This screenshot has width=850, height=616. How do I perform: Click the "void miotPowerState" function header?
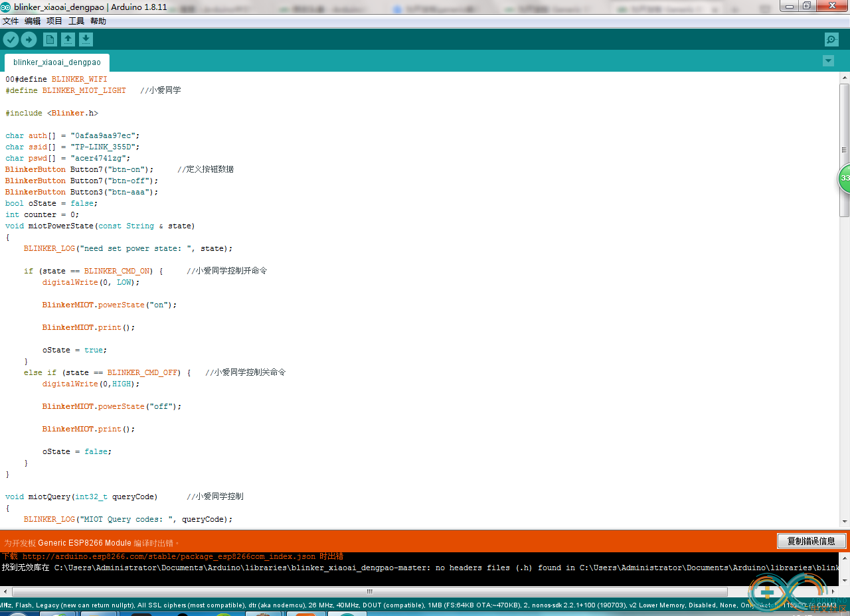click(x=100, y=226)
